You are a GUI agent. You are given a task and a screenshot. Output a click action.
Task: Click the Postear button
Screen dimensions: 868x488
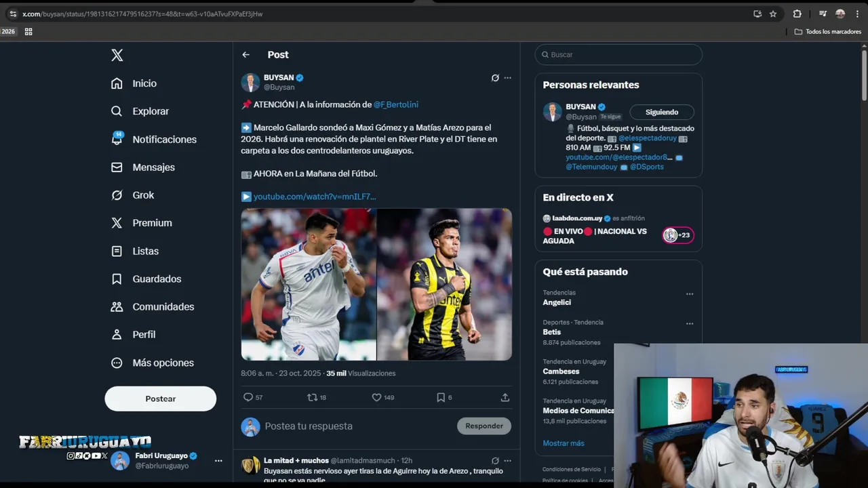(x=160, y=399)
